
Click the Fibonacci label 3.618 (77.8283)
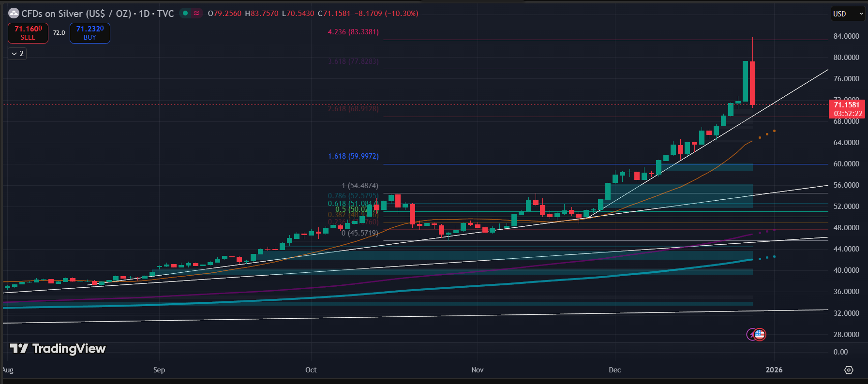pos(353,61)
